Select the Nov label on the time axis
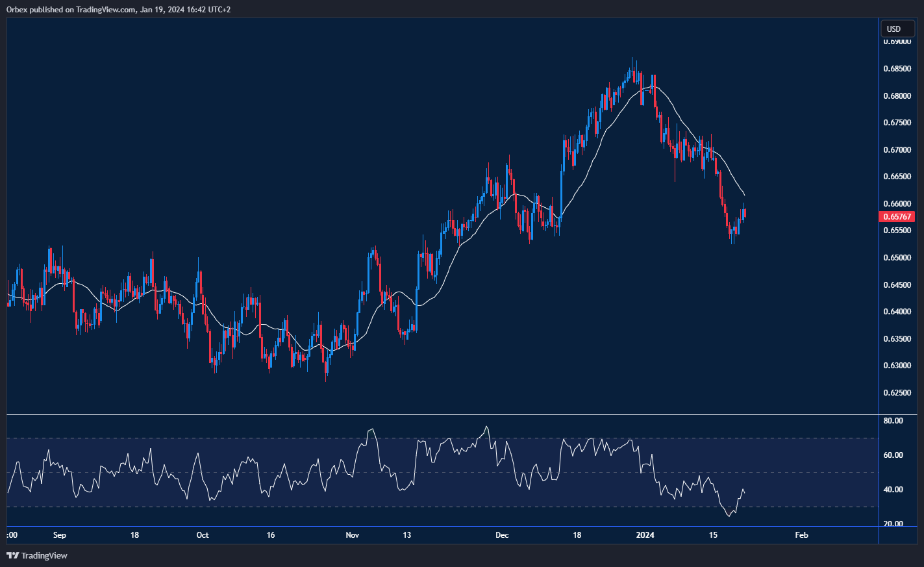The height and width of the screenshot is (567, 924). (x=352, y=535)
